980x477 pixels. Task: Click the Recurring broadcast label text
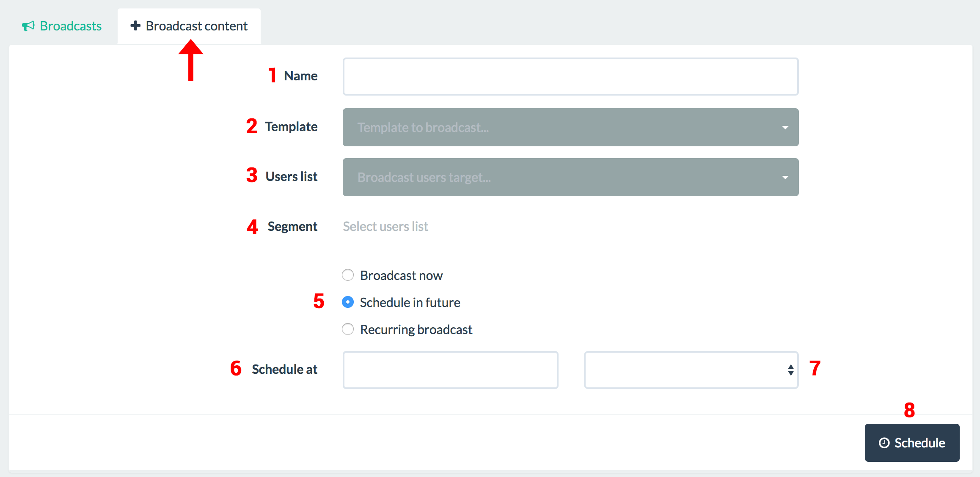pos(416,330)
